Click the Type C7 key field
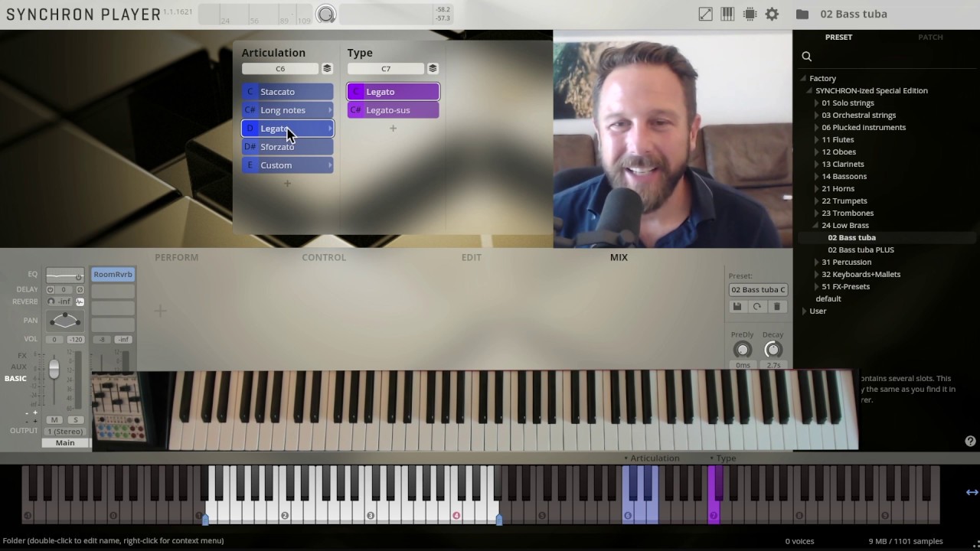This screenshot has width=980, height=551. 386,69
